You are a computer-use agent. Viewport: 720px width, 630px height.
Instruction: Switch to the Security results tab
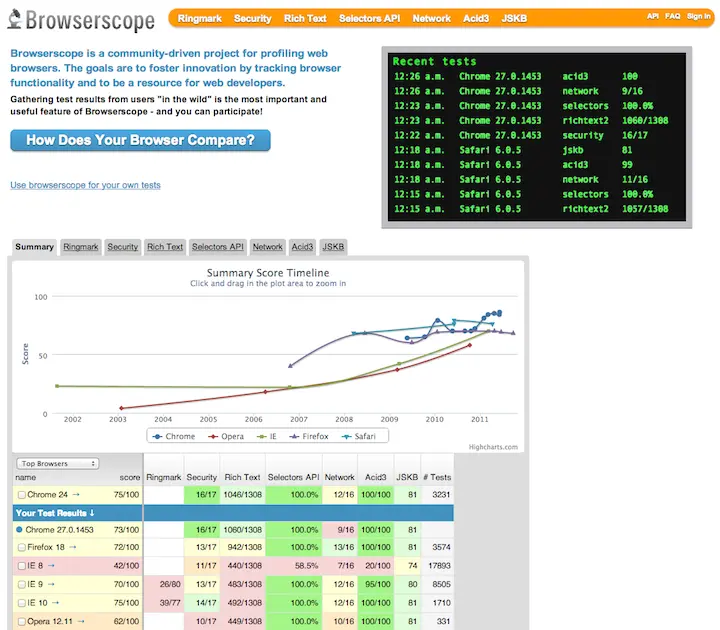(x=123, y=247)
